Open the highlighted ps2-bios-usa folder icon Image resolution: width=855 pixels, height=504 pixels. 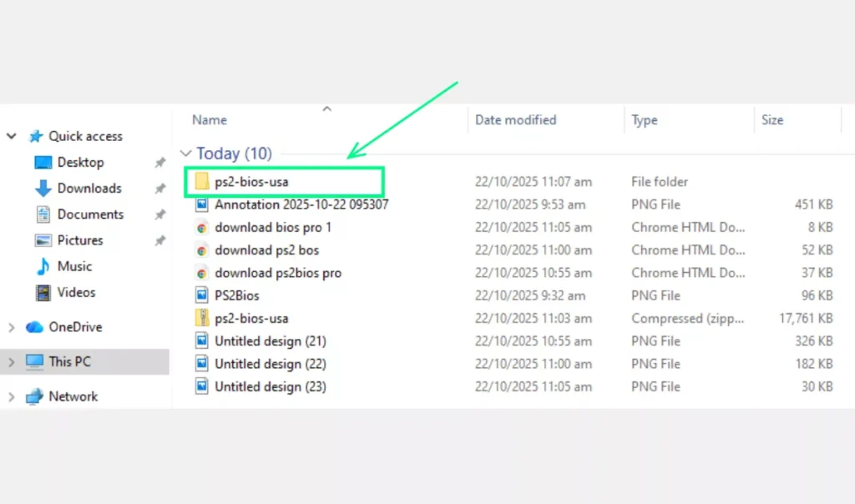[x=202, y=181]
